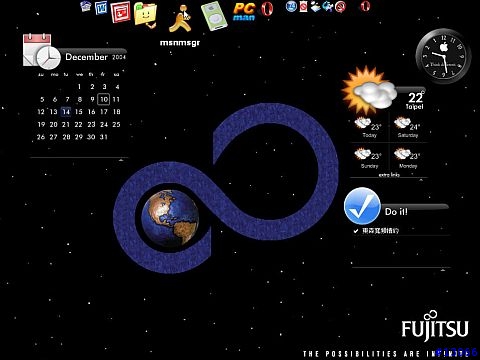The width and height of the screenshot is (480, 360).
Task: Click the analog Apple clock widget
Action: pos(443,56)
